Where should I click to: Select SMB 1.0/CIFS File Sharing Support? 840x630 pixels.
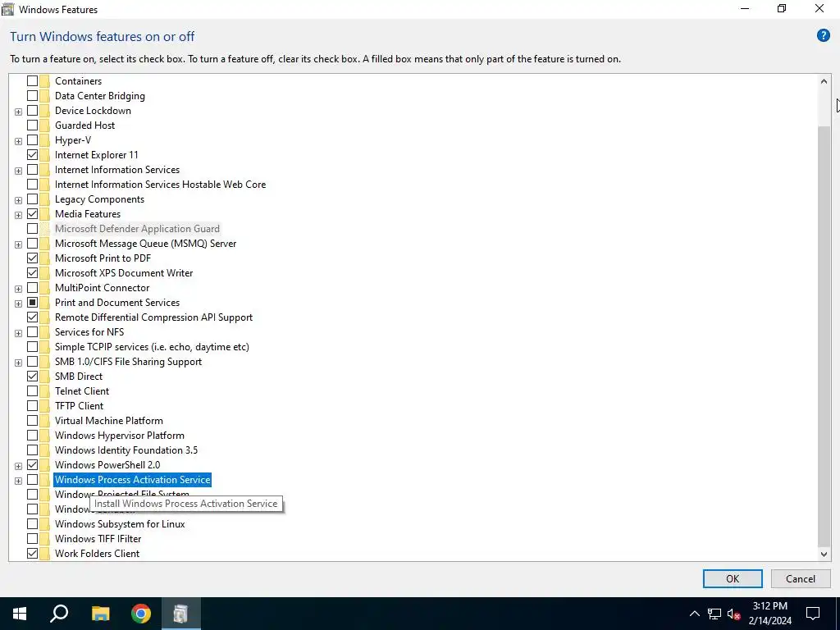128,362
